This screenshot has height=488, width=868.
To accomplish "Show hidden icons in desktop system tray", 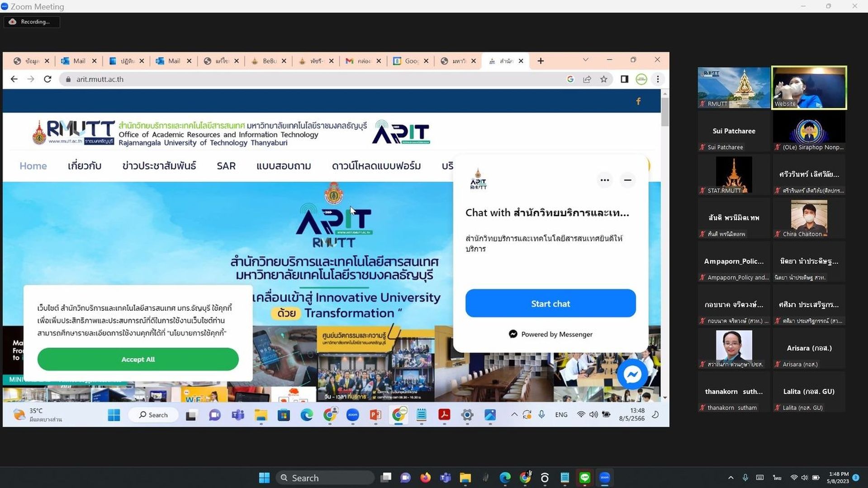I will point(730,478).
